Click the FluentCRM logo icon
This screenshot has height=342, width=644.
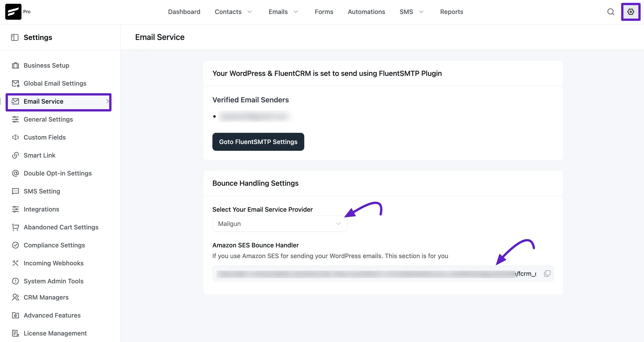(x=13, y=12)
